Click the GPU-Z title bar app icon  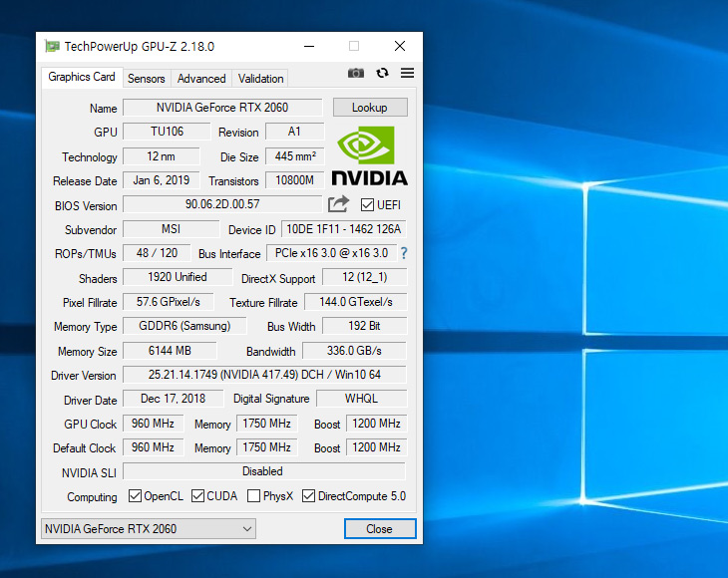52,46
